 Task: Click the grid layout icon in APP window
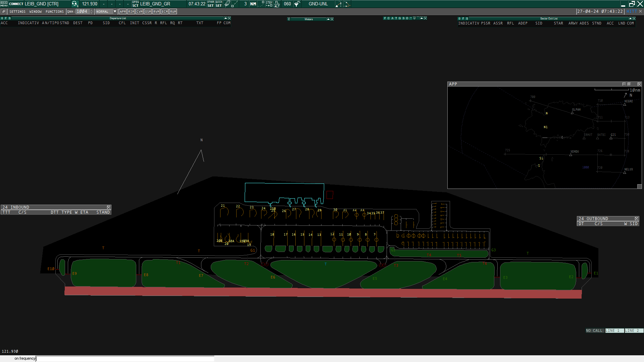[629, 84]
